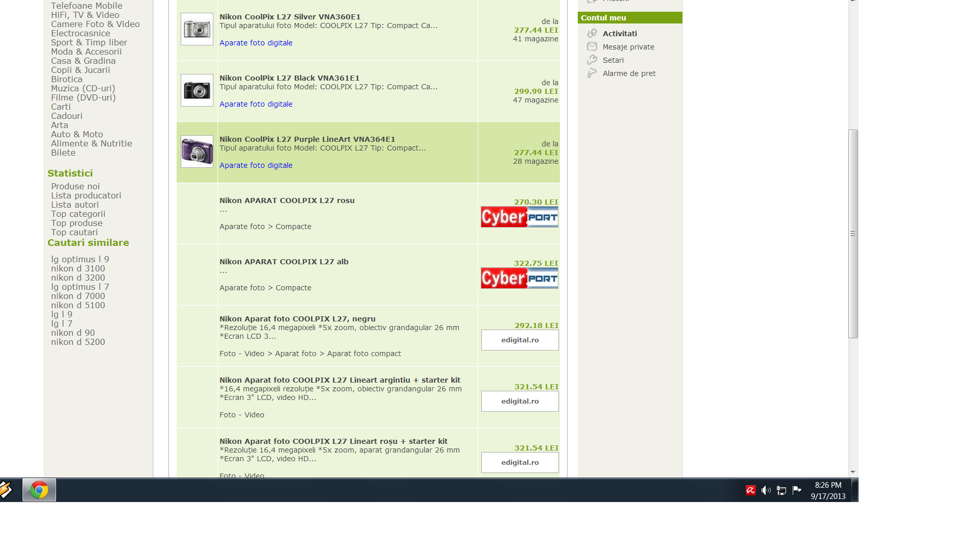Open Google Chrome from the taskbar
Viewport: 980px width, 551px height.
(39, 490)
